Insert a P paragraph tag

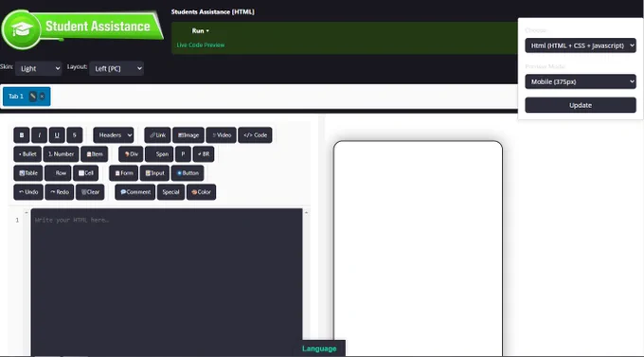[183, 154]
